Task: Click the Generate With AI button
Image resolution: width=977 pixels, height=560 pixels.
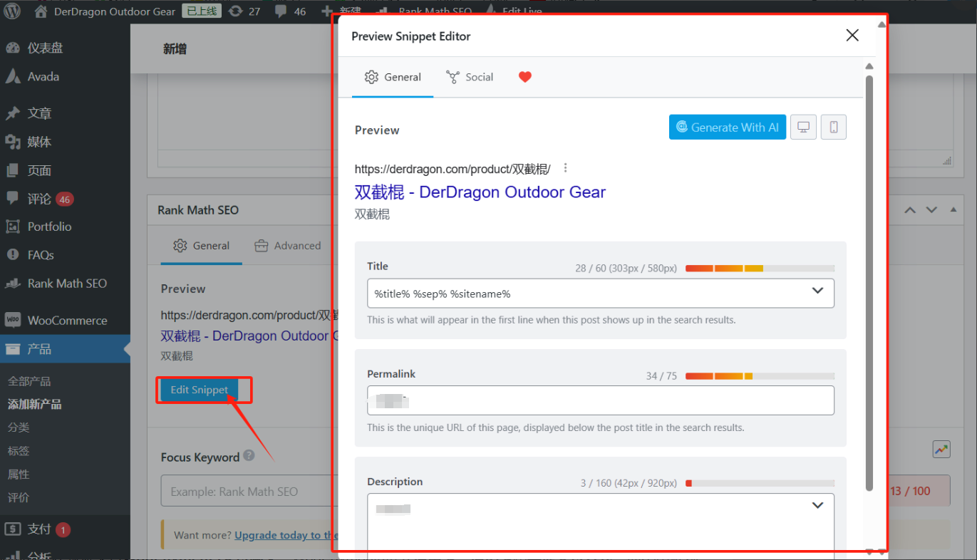Action: pyautogui.click(x=727, y=128)
